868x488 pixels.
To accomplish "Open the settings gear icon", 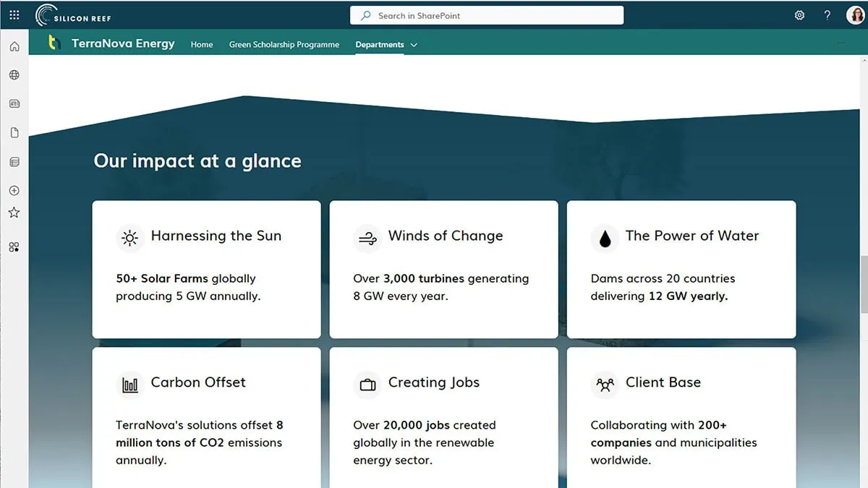I will coord(799,15).
